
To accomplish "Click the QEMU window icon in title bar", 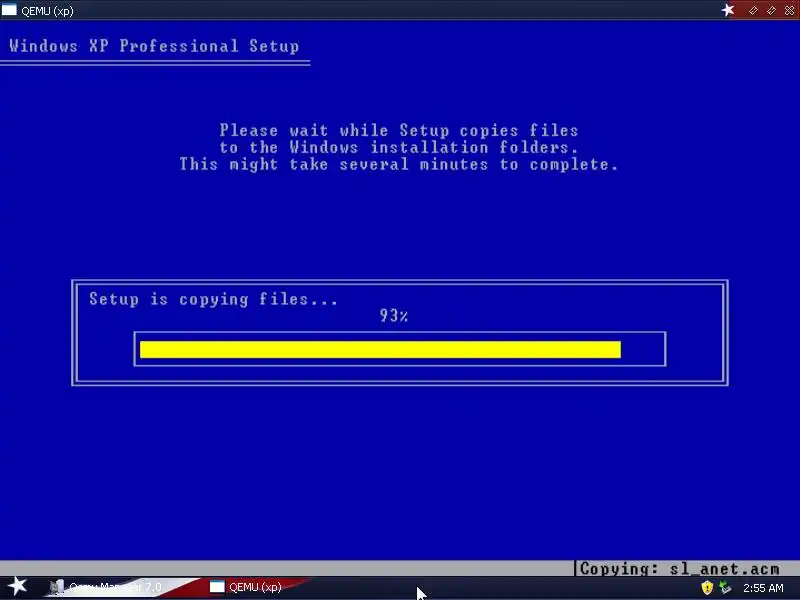I will (9, 10).
